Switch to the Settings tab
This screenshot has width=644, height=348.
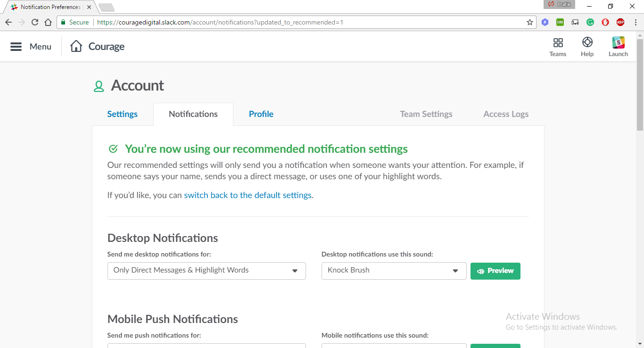pos(123,114)
